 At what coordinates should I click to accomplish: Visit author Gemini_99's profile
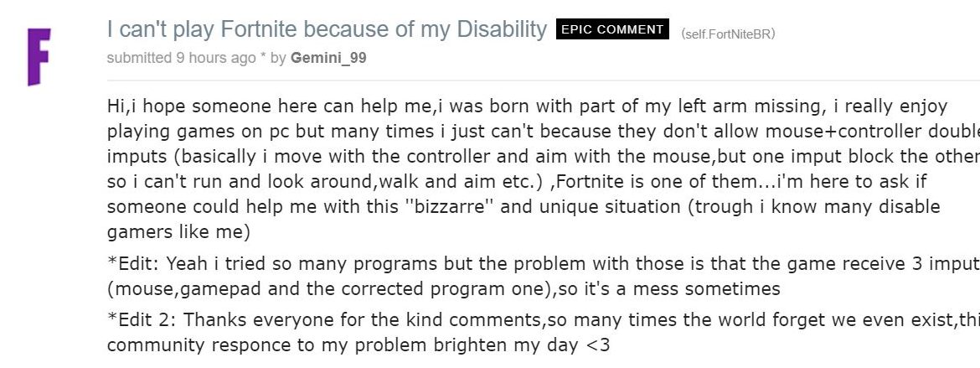pos(328,58)
